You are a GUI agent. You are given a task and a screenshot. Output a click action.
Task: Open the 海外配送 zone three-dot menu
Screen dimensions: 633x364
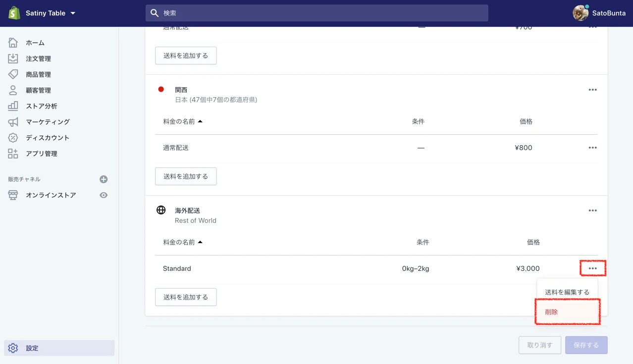[x=592, y=210]
